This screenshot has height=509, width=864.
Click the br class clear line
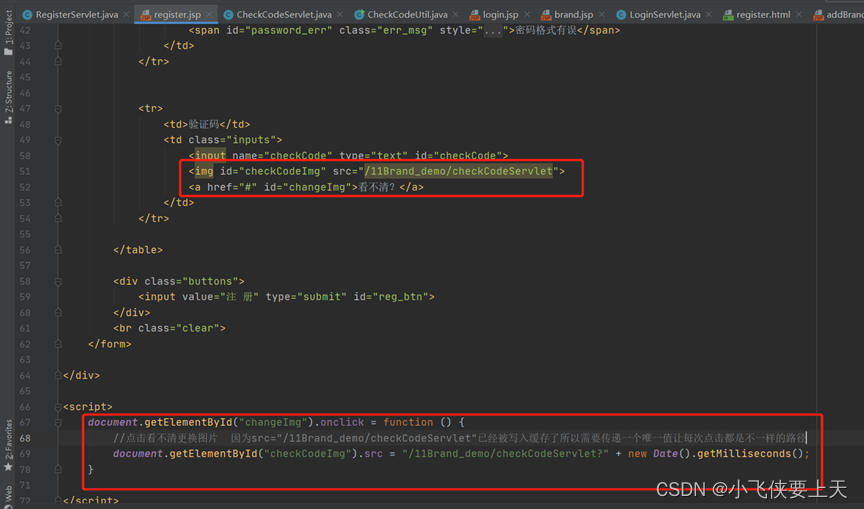tap(169, 328)
